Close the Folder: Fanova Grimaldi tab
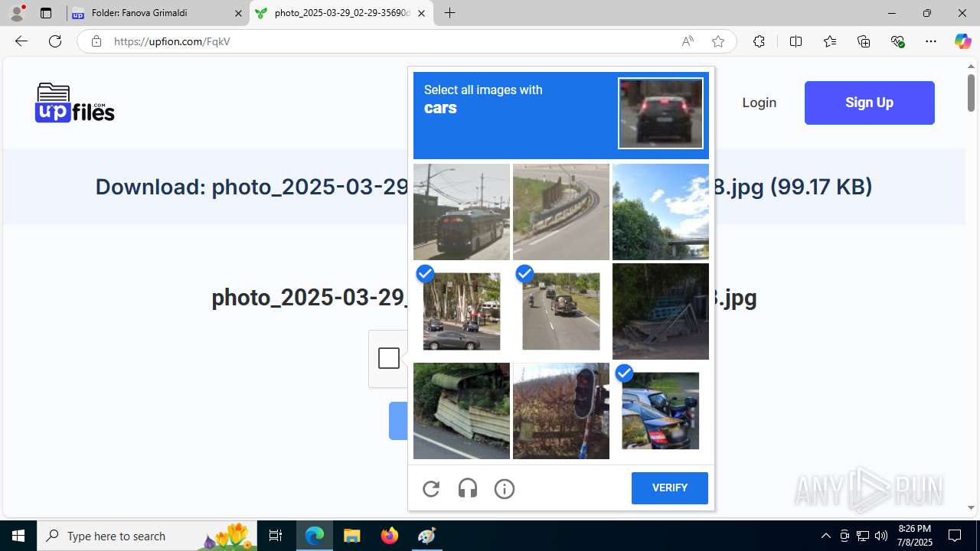Viewport: 980px width, 551px height. click(238, 13)
